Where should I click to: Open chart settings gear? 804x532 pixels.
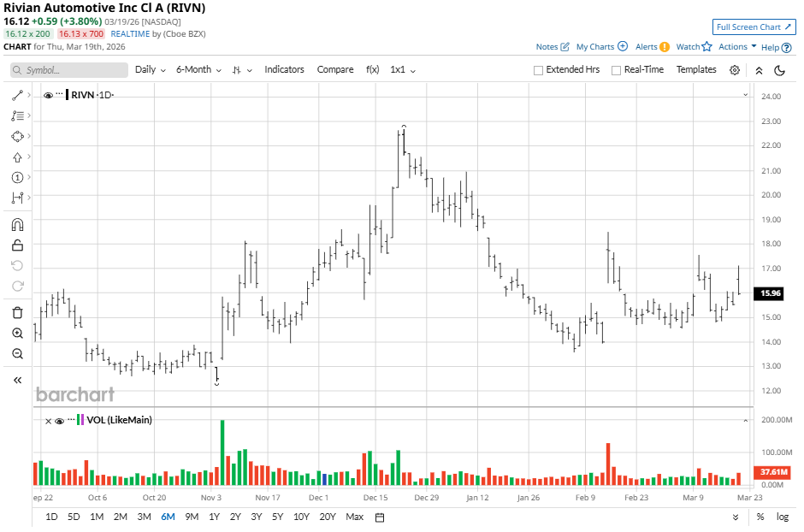pyautogui.click(x=735, y=70)
